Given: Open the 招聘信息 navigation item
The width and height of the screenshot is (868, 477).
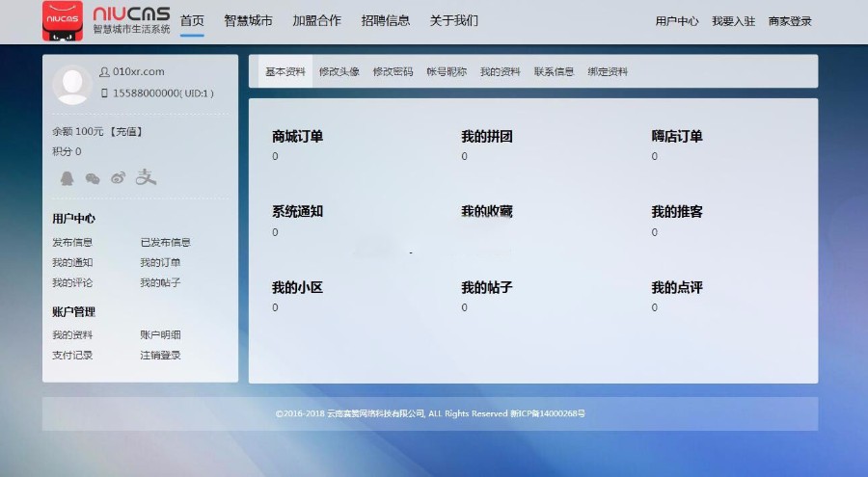Looking at the screenshot, I should 385,21.
